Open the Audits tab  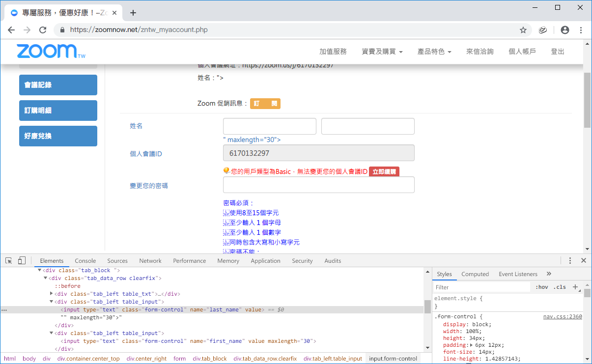pyautogui.click(x=333, y=261)
